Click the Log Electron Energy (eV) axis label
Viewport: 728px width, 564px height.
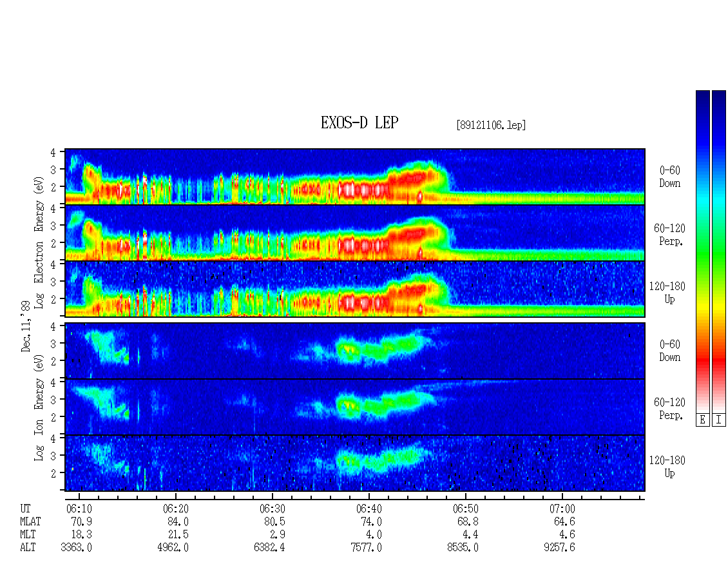[x=39, y=242]
